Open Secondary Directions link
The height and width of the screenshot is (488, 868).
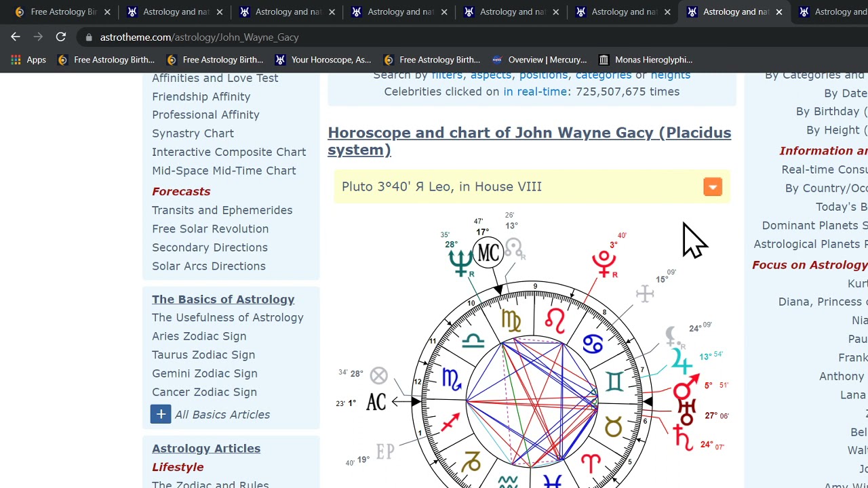(210, 247)
